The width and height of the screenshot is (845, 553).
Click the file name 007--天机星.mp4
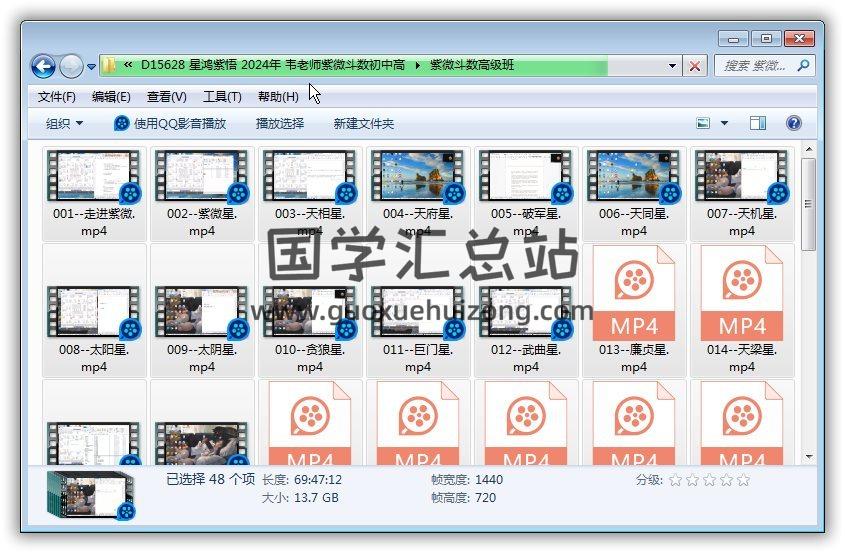pos(742,222)
